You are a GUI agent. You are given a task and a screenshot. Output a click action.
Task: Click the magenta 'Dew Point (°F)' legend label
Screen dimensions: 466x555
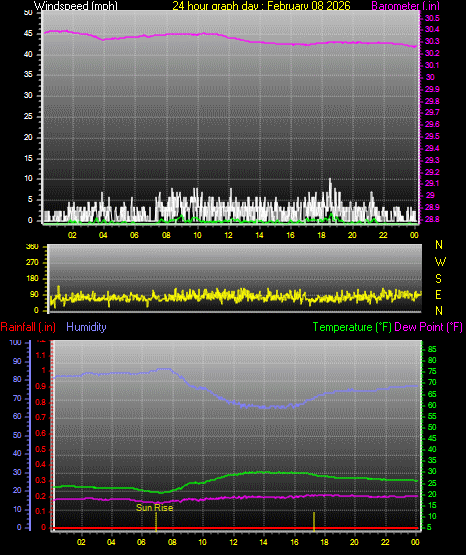pos(428,327)
